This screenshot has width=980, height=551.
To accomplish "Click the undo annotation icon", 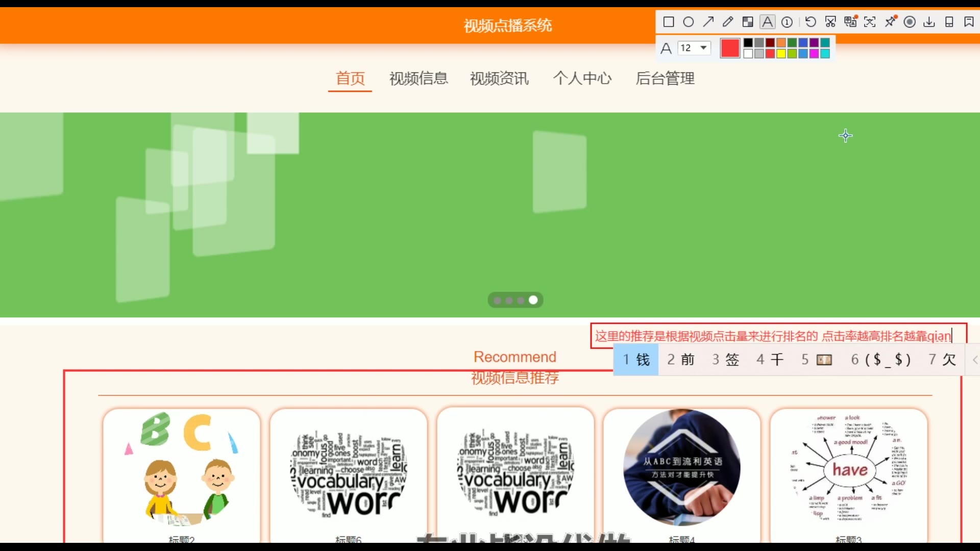I will (811, 22).
